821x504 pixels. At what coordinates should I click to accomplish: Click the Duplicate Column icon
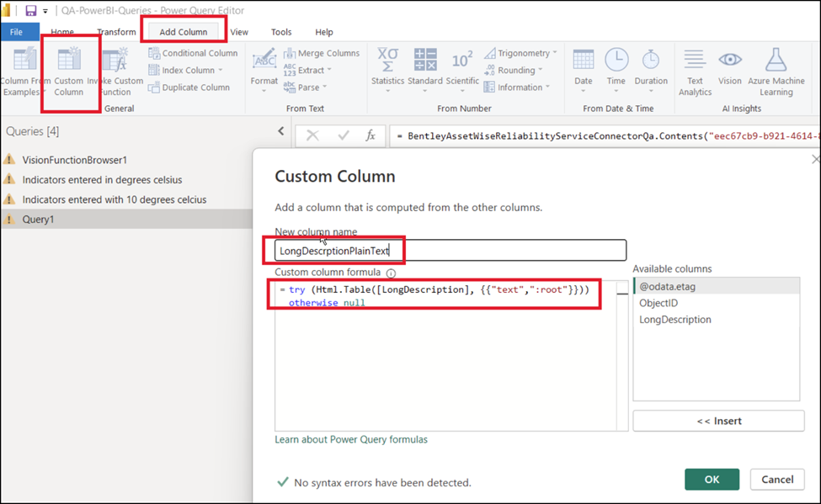coord(153,88)
